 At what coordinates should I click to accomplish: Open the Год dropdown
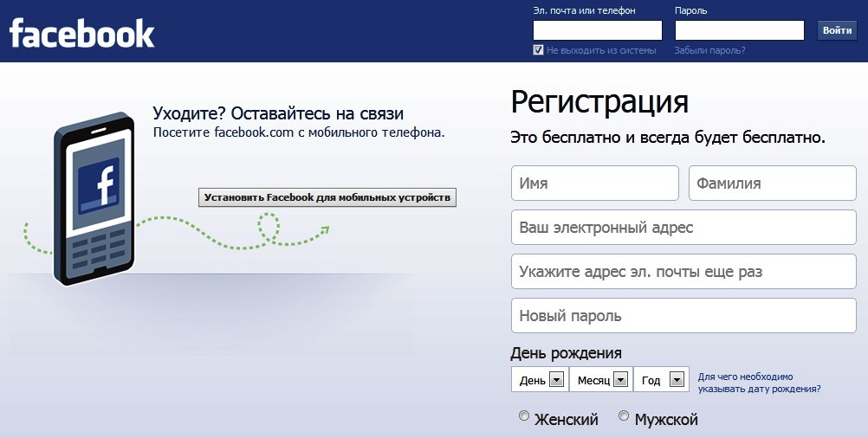(662, 380)
